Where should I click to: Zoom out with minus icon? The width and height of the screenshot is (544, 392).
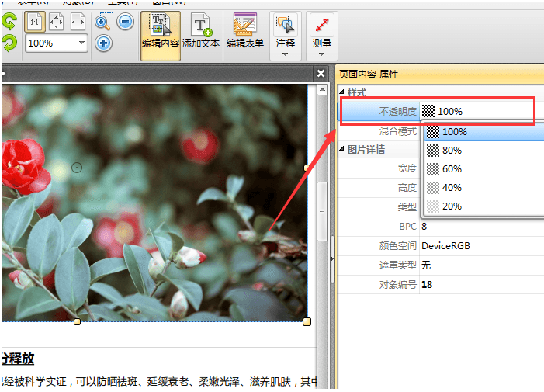click(125, 22)
